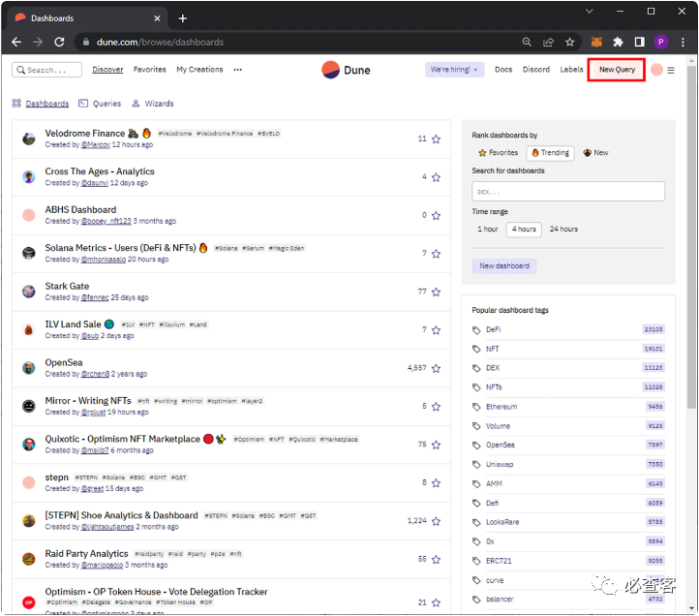The height and width of the screenshot is (616, 699).
Task: Open the Chrome extensions puzzle icon
Action: (618, 42)
